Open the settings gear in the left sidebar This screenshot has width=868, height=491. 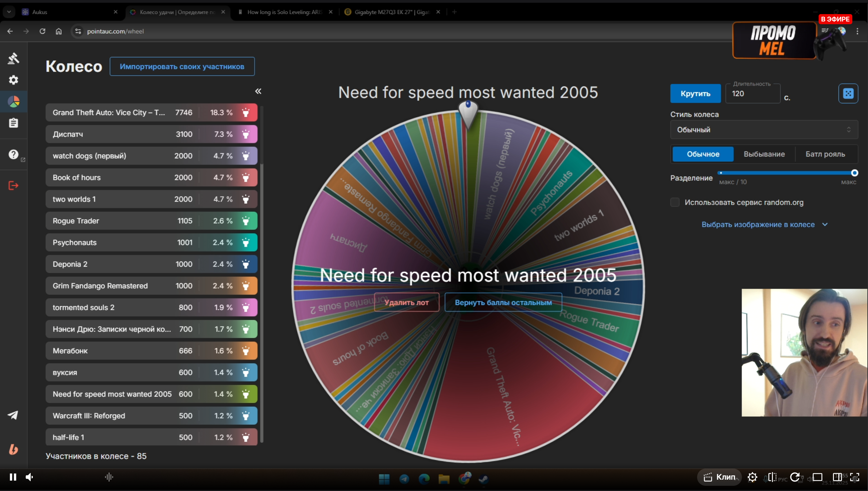14,80
